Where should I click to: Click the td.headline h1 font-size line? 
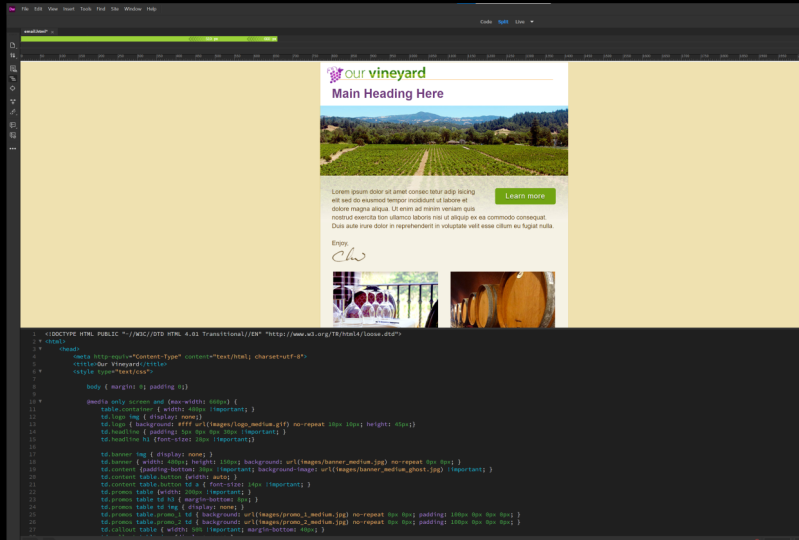(177, 439)
